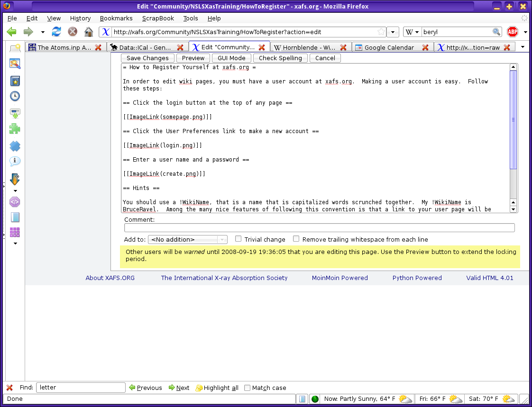Click the green Back arrow button
This screenshot has width=532, height=407.
(x=12, y=32)
